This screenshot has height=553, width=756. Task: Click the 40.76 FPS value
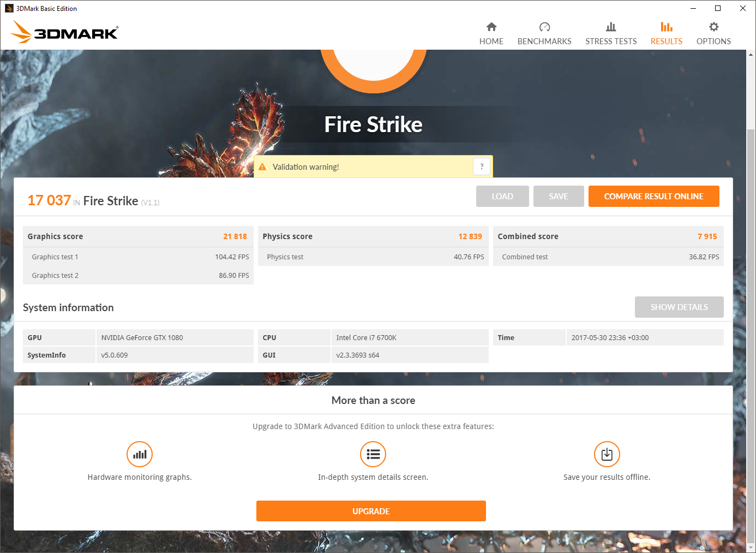point(469,257)
